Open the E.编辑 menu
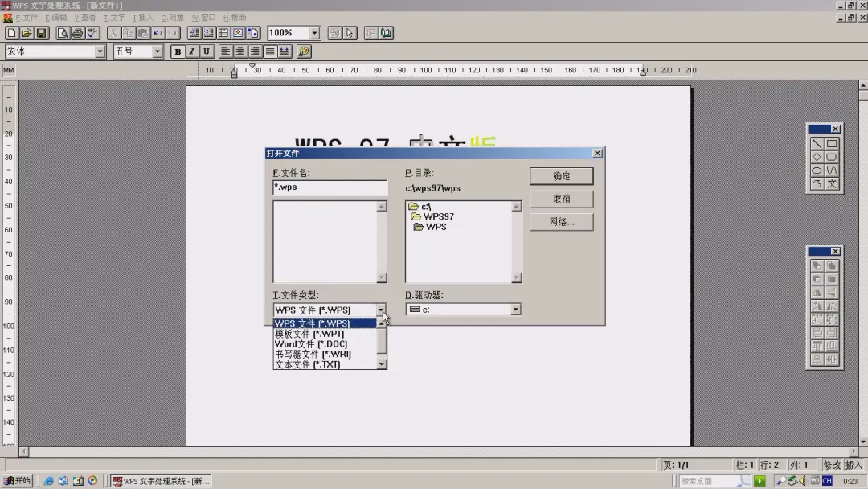 (56, 18)
